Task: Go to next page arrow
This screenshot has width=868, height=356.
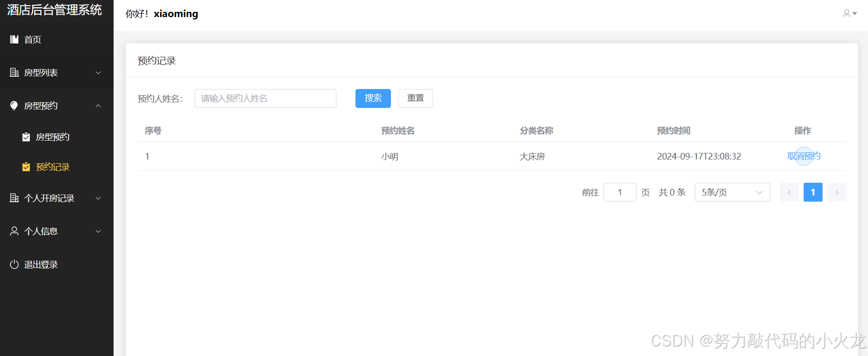Action: [837, 192]
